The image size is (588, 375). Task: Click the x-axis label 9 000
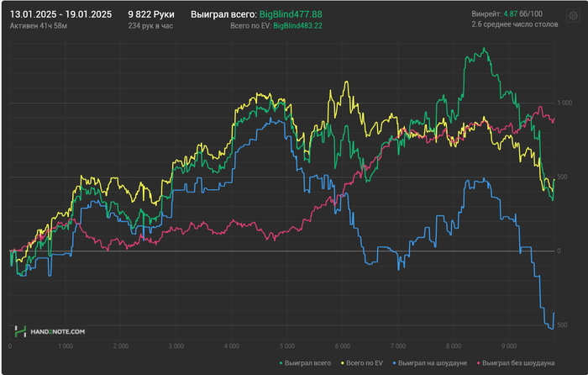(x=509, y=346)
